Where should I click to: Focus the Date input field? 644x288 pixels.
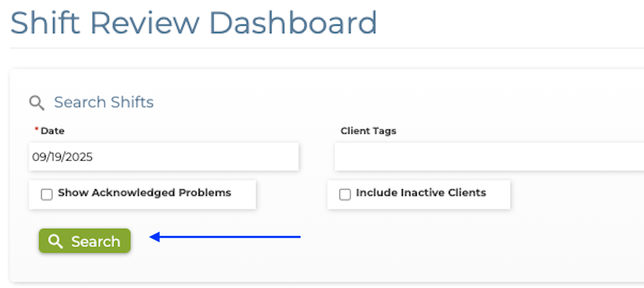pos(164,157)
